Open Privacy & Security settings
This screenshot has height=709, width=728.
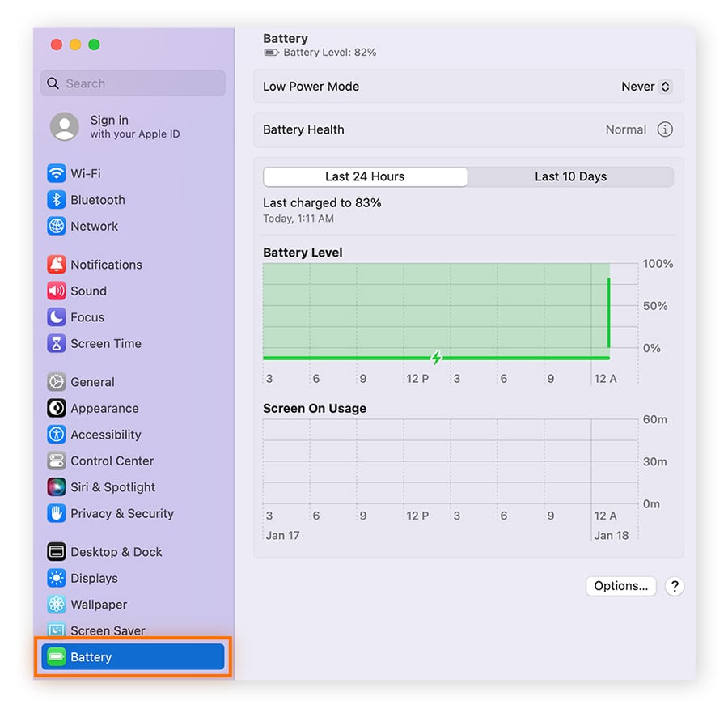point(121,513)
